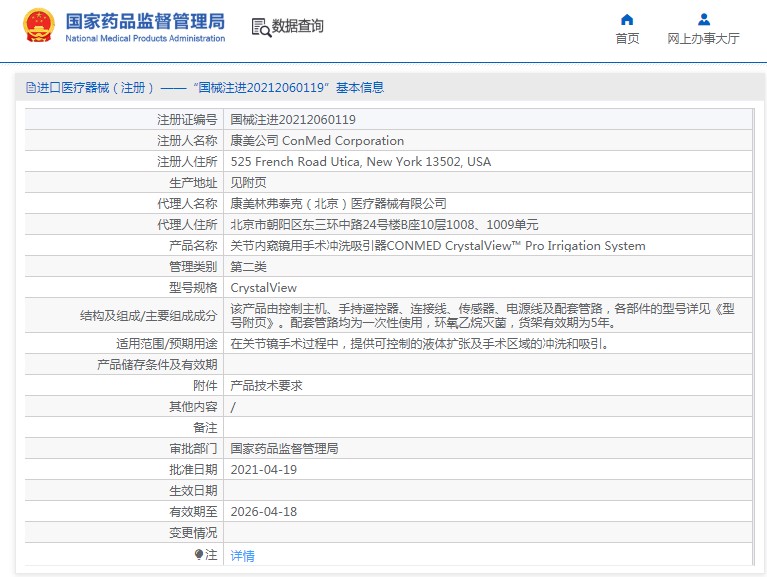
Task: Click 国家药品监督管理局 site title
Action: point(145,21)
